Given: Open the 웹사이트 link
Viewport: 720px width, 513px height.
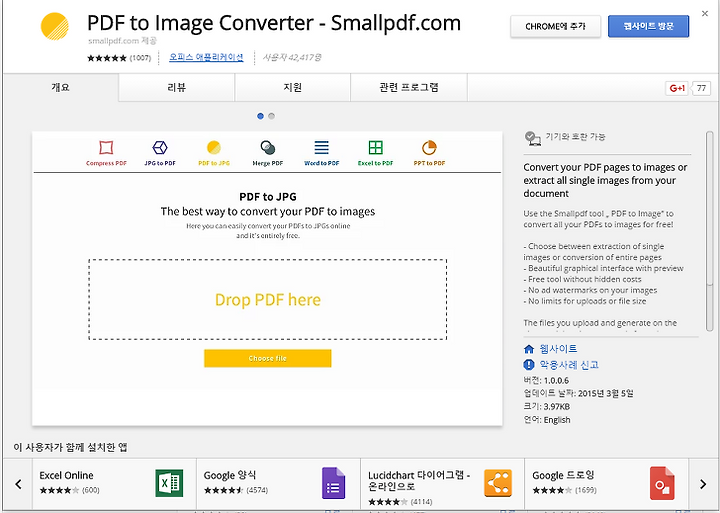Looking at the screenshot, I should pyautogui.click(x=558, y=349).
